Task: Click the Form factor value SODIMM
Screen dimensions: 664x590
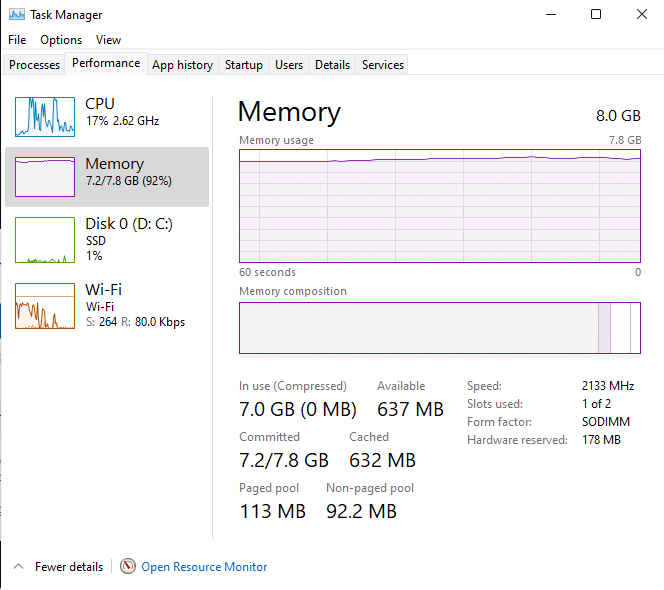Action: pos(606,422)
